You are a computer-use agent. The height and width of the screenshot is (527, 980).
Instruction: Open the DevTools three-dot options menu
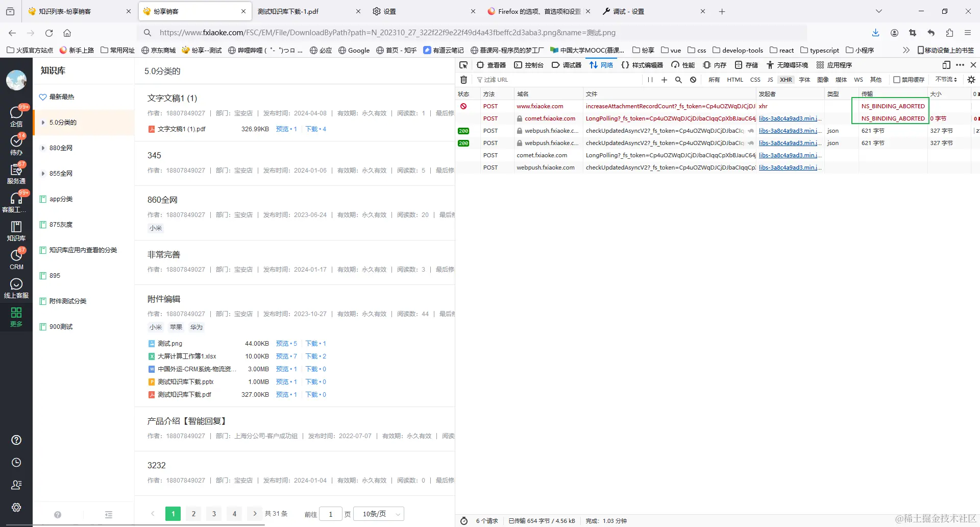[x=960, y=65]
